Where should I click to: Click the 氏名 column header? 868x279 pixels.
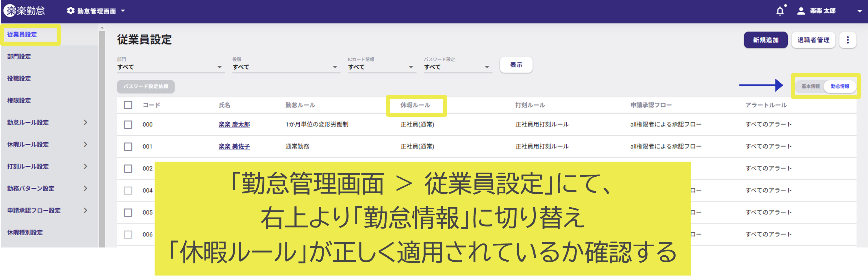[x=225, y=105]
